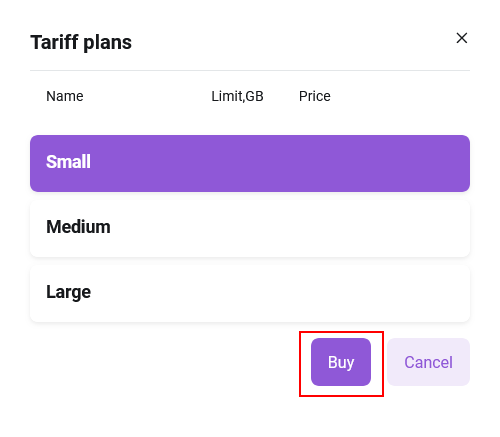500x437 pixels.
Task: Choose the Medium tariff plan row
Action: [x=250, y=229]
